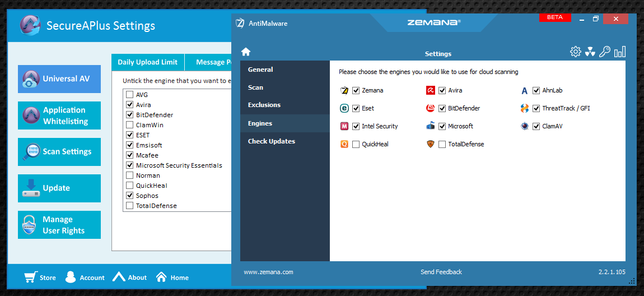
Task: Open the Scan settings section in Zemana
Action: 285,87
